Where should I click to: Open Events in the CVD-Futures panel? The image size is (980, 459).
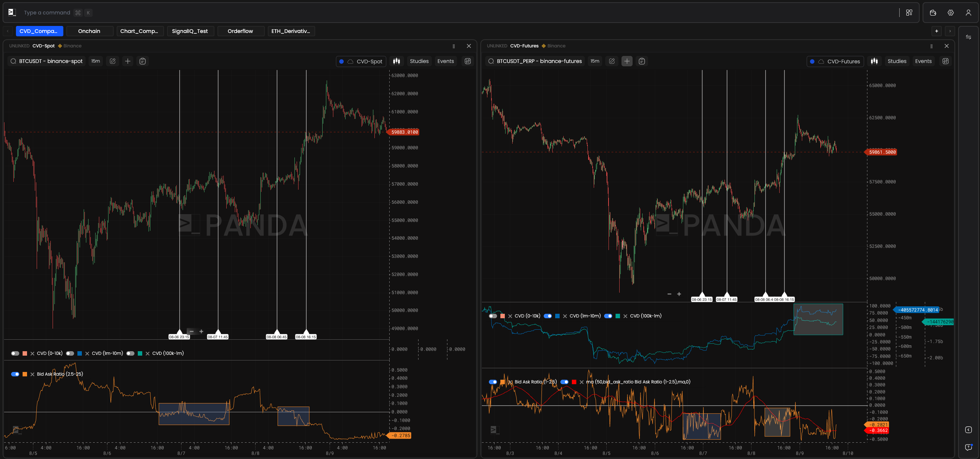(923, 61)
